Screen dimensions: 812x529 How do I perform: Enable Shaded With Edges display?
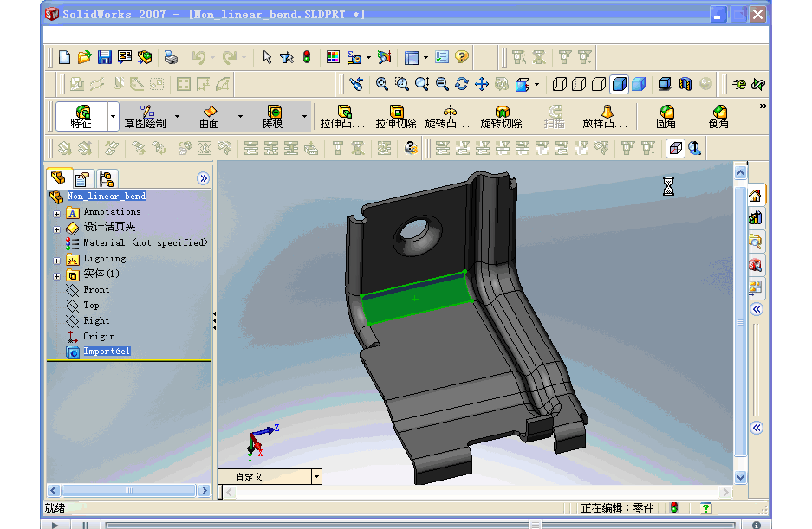(x=620, y=84)
